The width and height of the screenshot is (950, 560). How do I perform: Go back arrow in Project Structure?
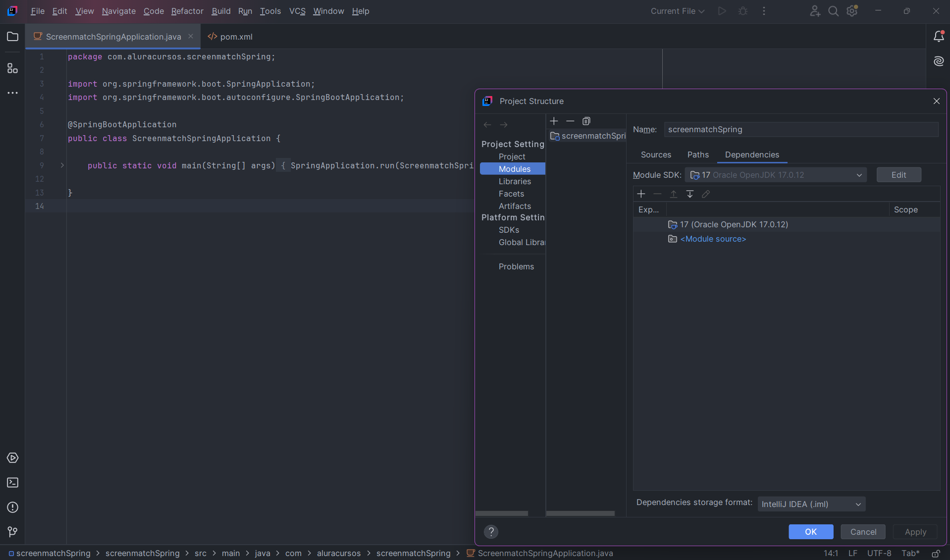point(487,125)
